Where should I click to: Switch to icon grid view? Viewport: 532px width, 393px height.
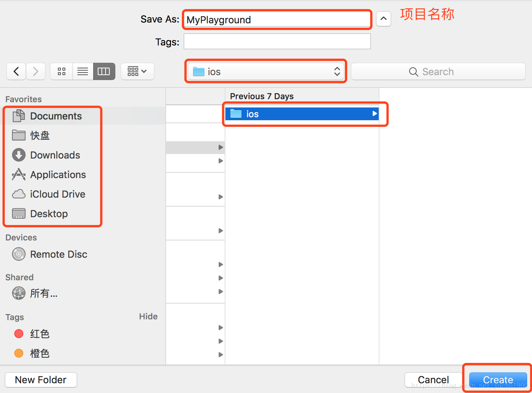click(x=62, y=71)
